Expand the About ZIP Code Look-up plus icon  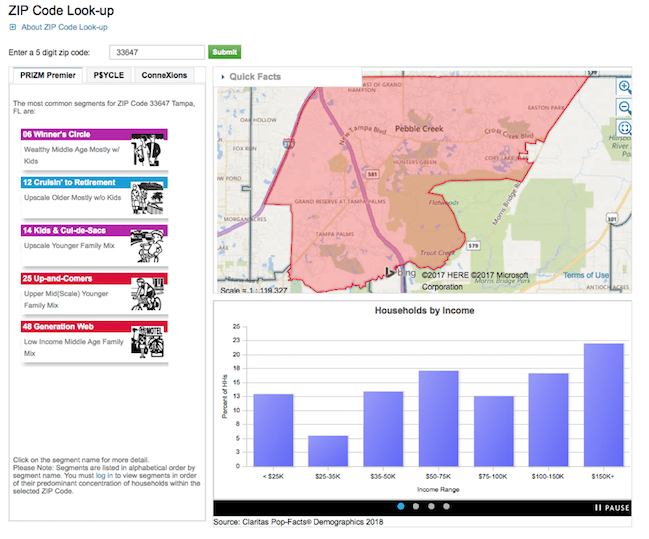coord(13,27)
